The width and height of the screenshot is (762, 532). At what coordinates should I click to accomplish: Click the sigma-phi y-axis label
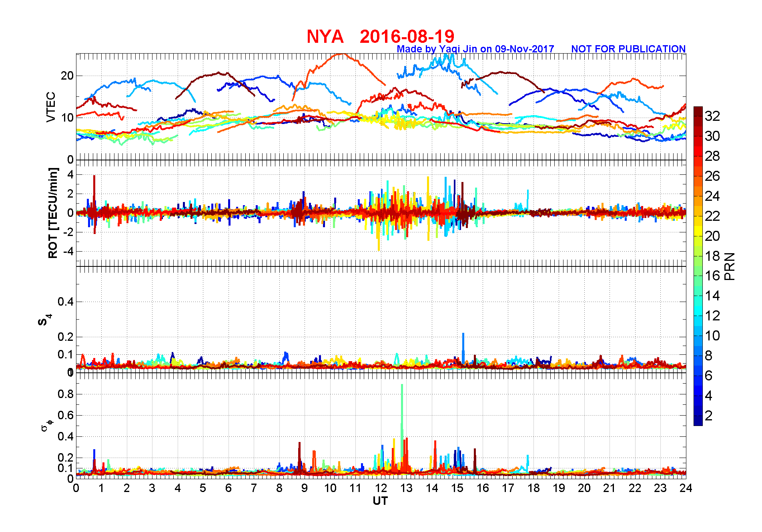click(46, 425)
